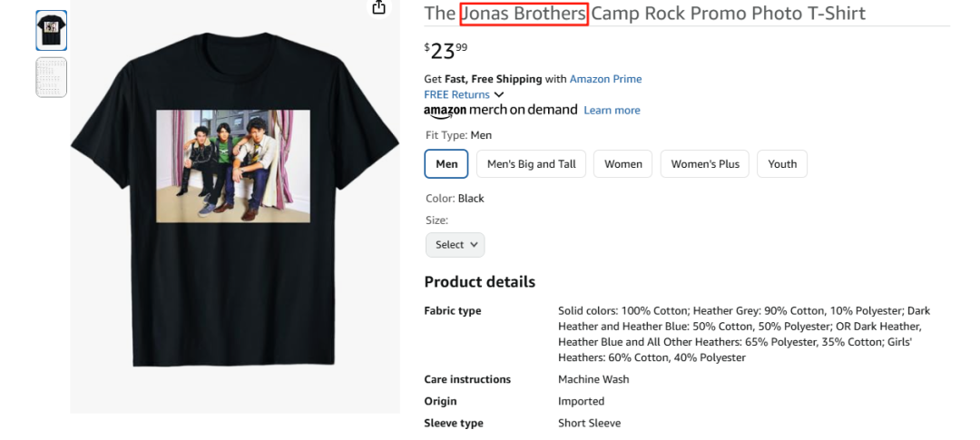
Task: Click the FREE Returns link text
Action: click(x=456, y=94)
